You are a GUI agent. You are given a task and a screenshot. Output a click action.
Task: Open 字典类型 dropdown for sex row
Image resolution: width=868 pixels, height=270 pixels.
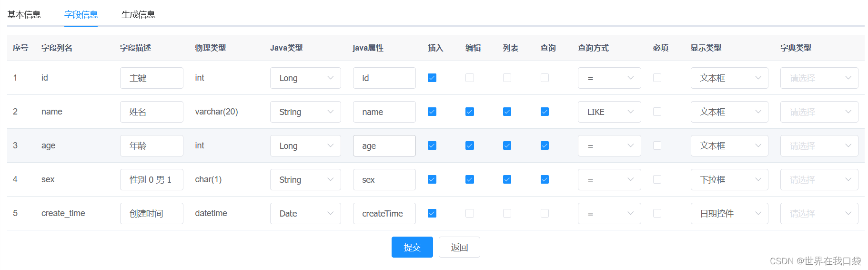coord(819,179)
